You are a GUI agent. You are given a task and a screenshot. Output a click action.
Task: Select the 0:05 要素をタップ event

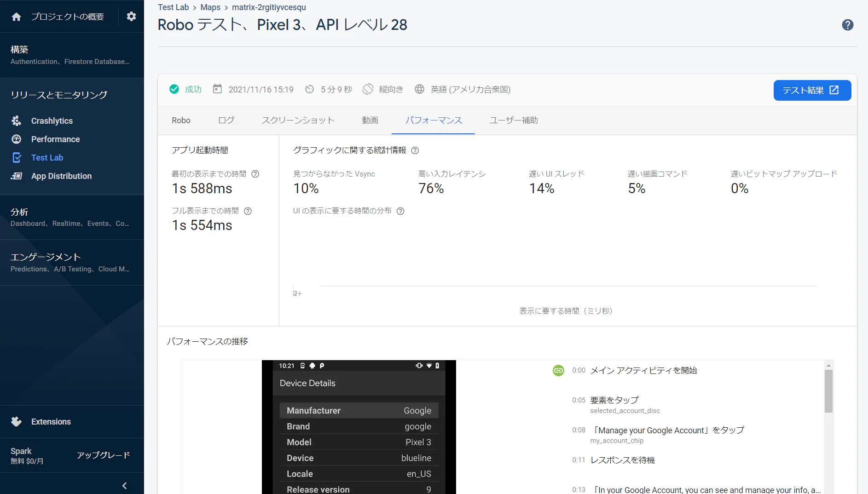[616, 405]
